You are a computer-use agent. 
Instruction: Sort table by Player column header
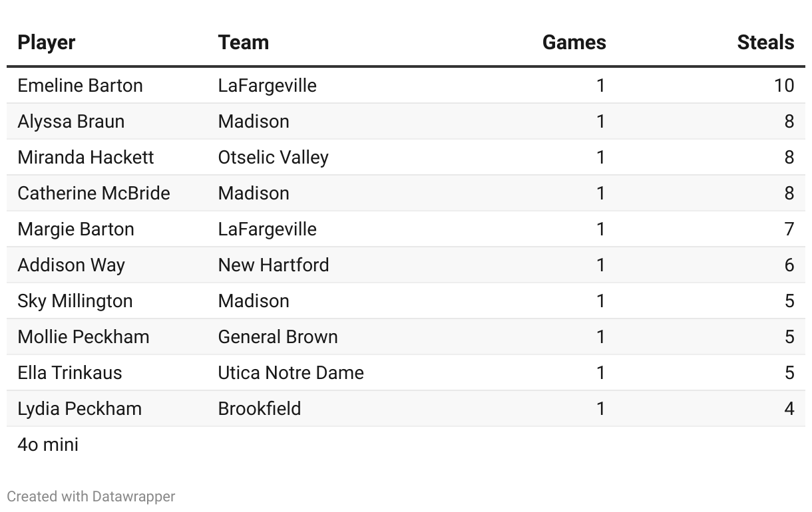pos(47,43)
